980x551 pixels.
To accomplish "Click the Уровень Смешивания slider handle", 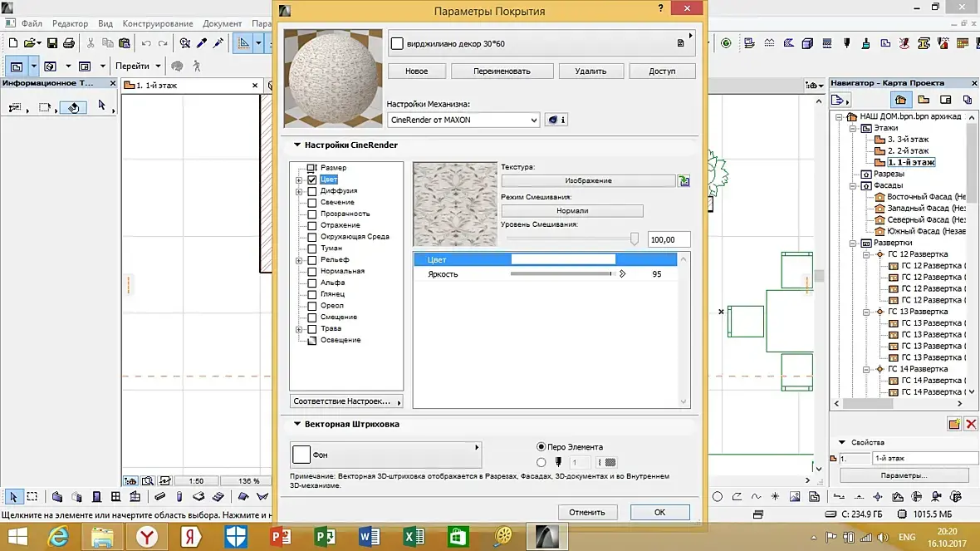I will [x=635, y=239].
